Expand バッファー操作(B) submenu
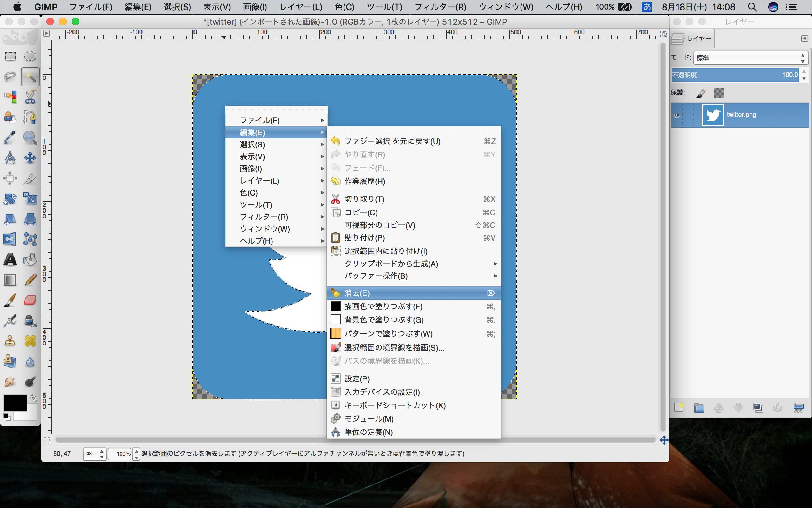This screenshot has width=812, height=508. 414,276
